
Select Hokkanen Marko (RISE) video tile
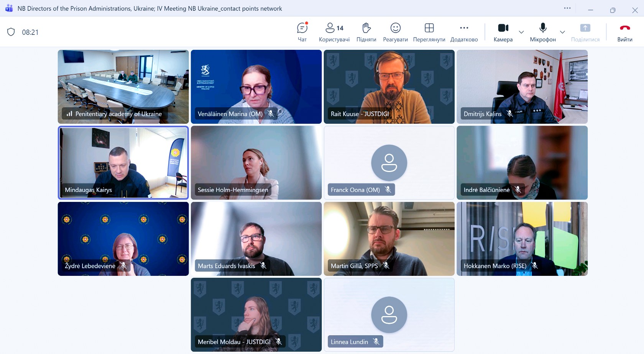tap(522, 239)
